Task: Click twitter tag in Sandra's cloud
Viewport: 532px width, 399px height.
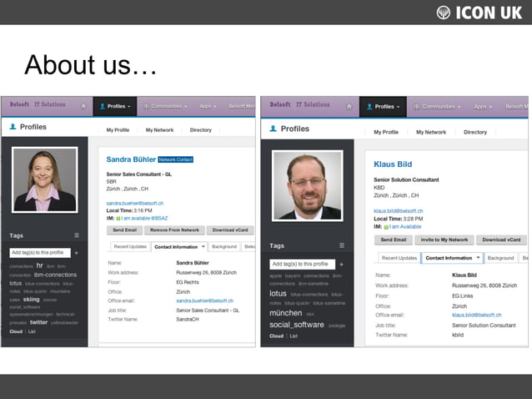Action: [38, 322]
